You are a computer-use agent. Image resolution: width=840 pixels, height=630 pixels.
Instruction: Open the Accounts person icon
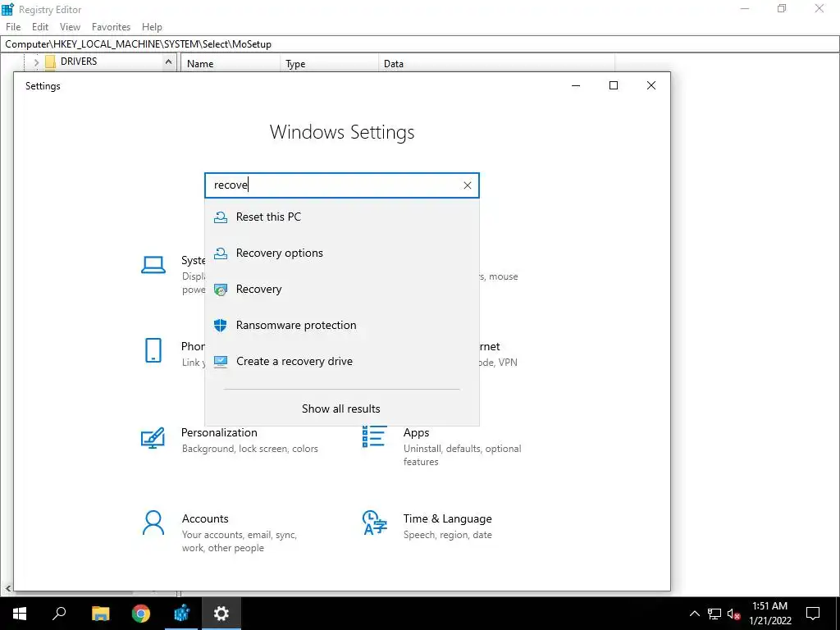(153, 523)
